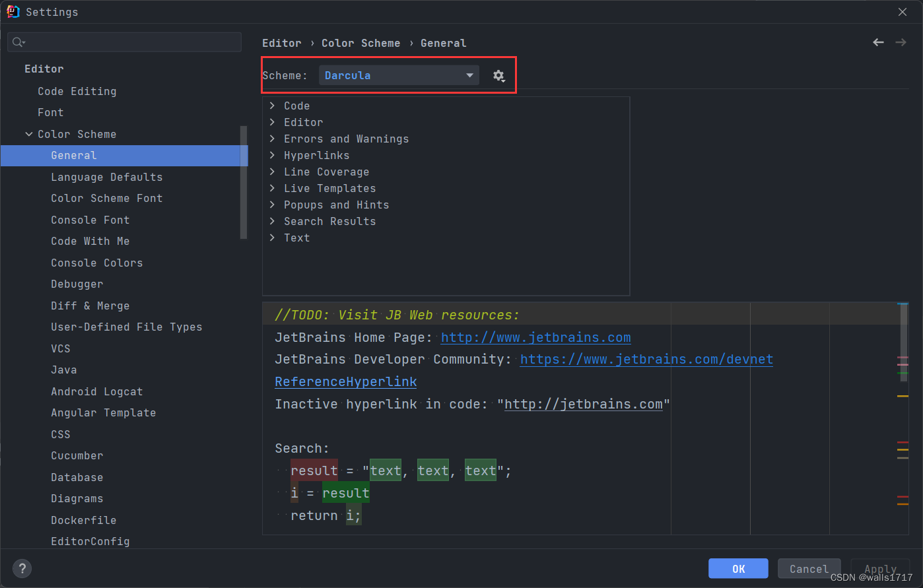Expand Errors and Warnings category
The image size is (923, 588).
272,139
